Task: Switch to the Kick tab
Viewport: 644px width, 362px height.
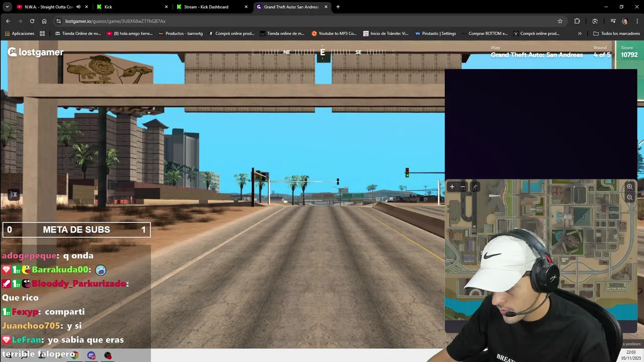Action: [x=132, y=7]
